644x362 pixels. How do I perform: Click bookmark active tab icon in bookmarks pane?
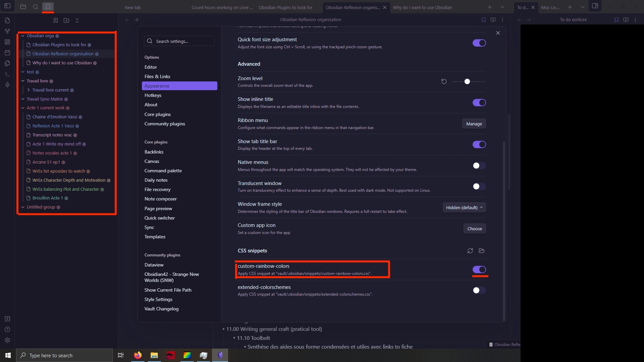pyautogui.click(x=56, y=20)
